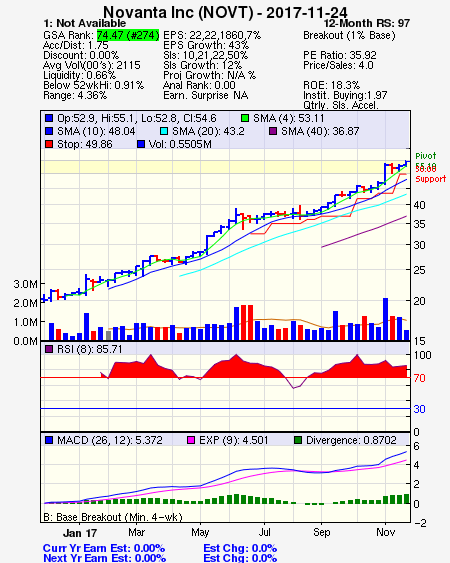The width and height of the screenshot is (450, 563).
Task: Click 'SMA (4): 53.11' legend text
Action: pos(288,118)
